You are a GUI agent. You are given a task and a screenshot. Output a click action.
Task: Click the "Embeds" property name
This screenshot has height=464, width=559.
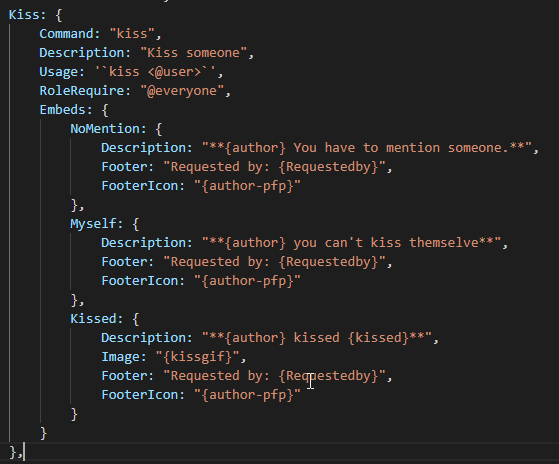[62, 110]
